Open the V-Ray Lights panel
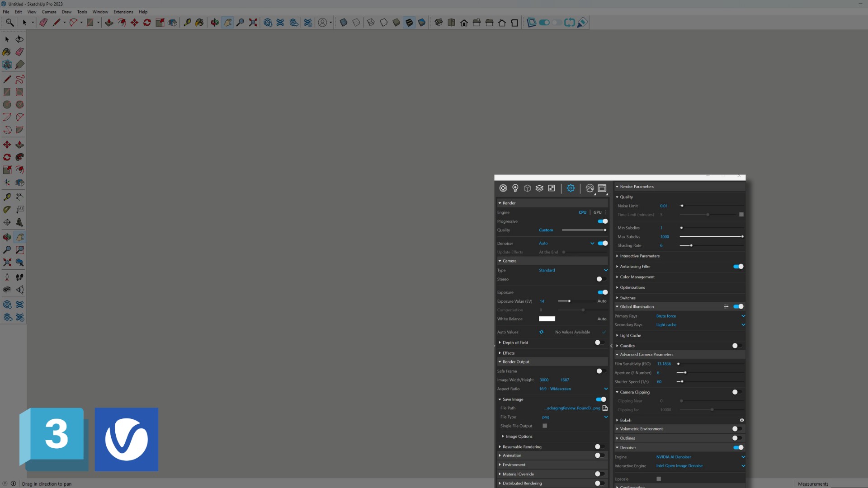This screenshot has height=488, width=868. pos(515,188)
